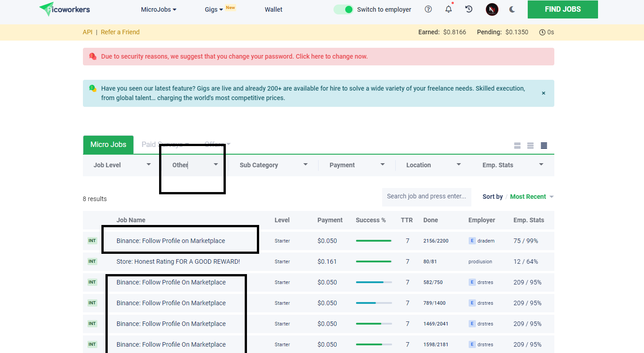This screenshot has height=353, width=644.
Task: Select the Micro Jobs tab
Action: coord(108,145)
